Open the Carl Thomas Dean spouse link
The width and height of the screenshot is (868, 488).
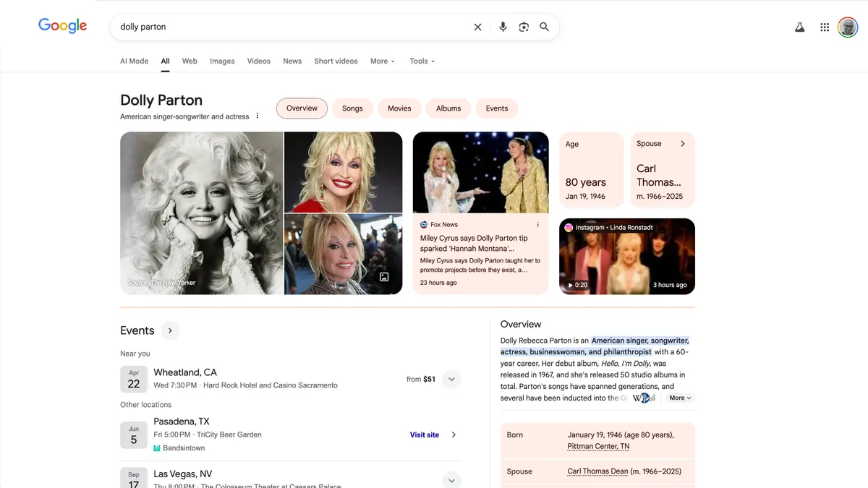point(597,471)
